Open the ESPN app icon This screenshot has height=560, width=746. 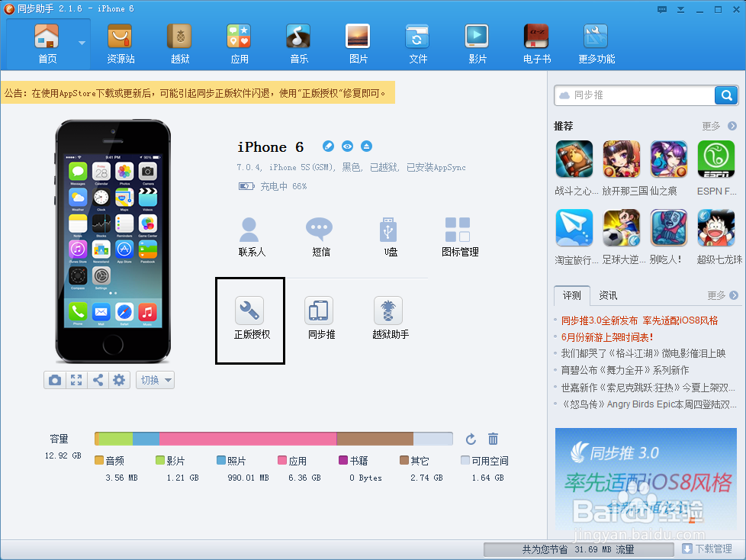pos(716,159)
